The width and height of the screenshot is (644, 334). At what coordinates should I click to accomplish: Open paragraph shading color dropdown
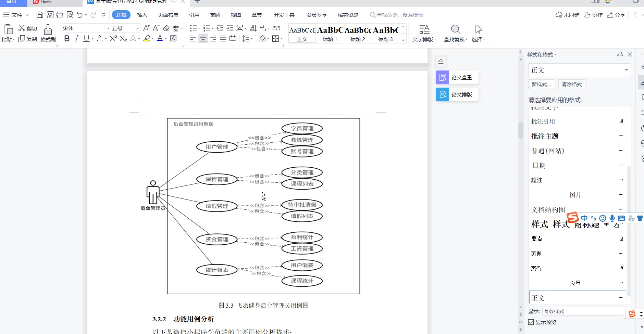pos(268,39)
